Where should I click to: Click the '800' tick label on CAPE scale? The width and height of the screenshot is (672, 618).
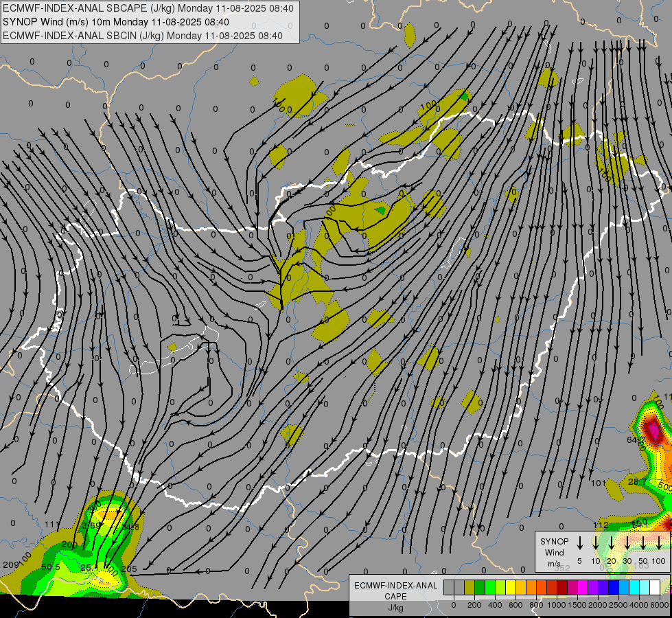pyautogui.click(x=536, y=605)
